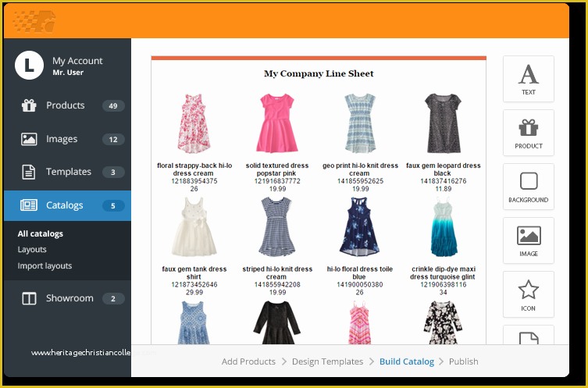
Task: Select the blue sleeveless dress in third row
Action: pyautogui.click(x=193, y=322)
